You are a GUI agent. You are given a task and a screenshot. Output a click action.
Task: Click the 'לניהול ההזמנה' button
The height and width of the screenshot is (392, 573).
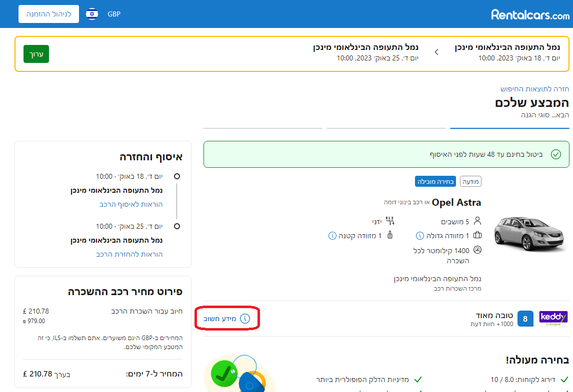click(48, 14)
